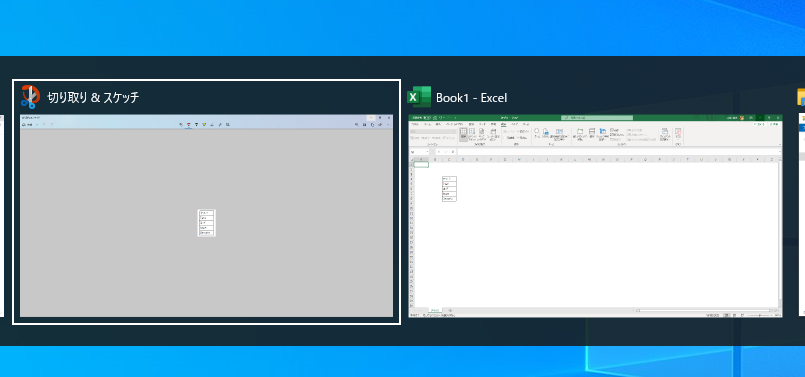Click the search box in Excel preview title bar
The width and height of the screenshot is (805, 377).
(597, 118)
